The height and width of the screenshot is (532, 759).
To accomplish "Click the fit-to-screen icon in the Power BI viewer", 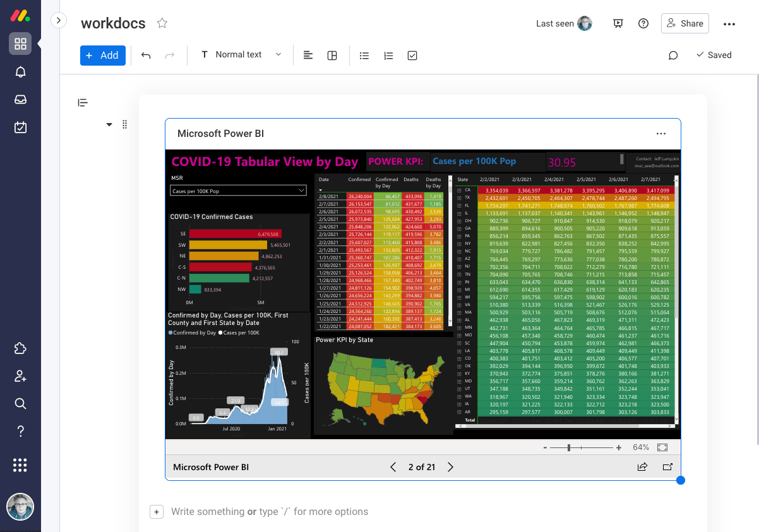I will pos(662,447).
